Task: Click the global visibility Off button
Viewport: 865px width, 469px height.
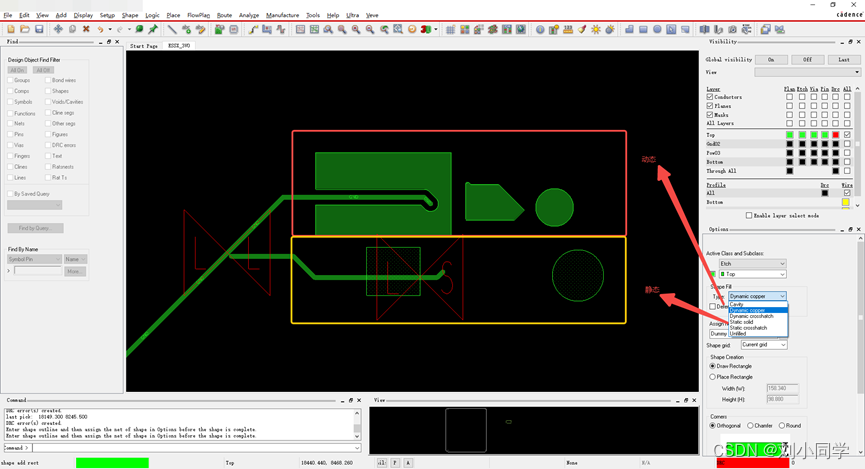Action: coord(808,60)
